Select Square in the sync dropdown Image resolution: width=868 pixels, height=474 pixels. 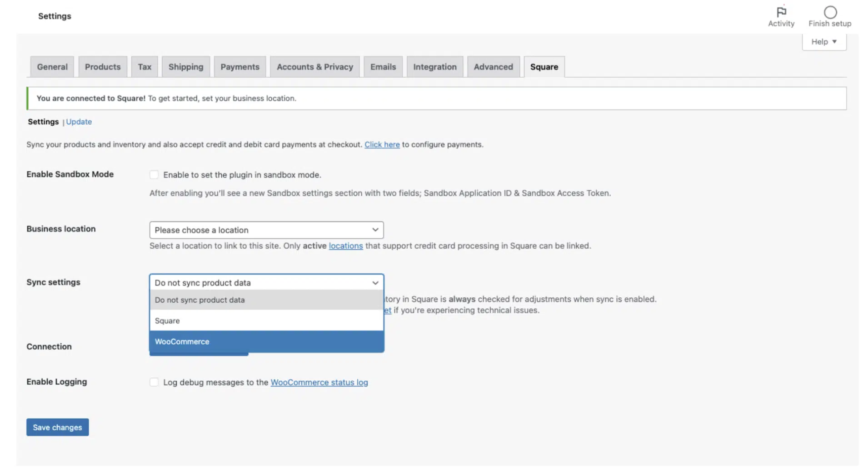[167, 321]
